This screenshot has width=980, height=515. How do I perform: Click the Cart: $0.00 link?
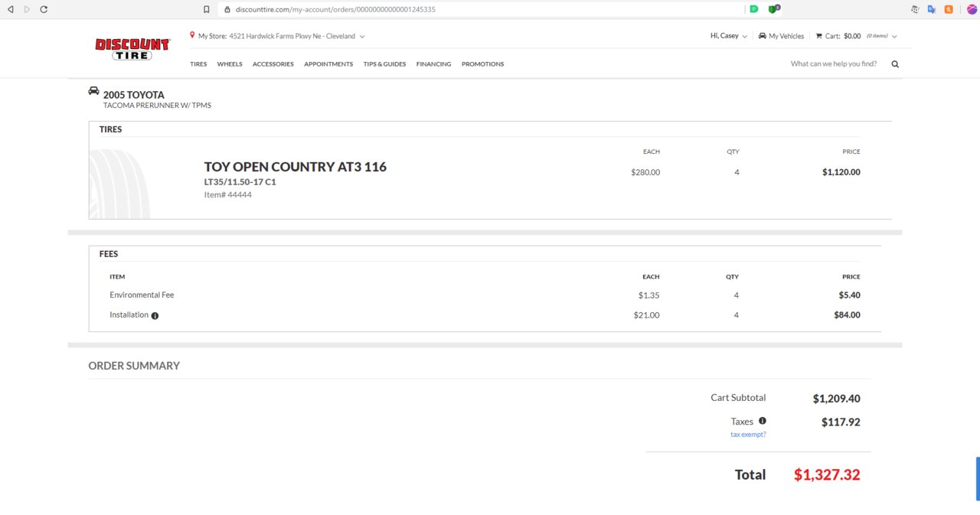coord(843,36)
